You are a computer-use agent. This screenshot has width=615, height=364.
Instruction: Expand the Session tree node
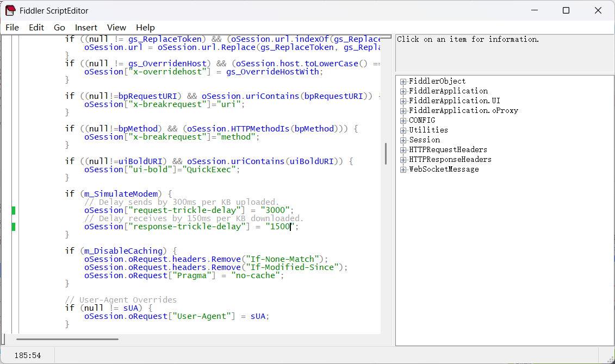[403, 140]
